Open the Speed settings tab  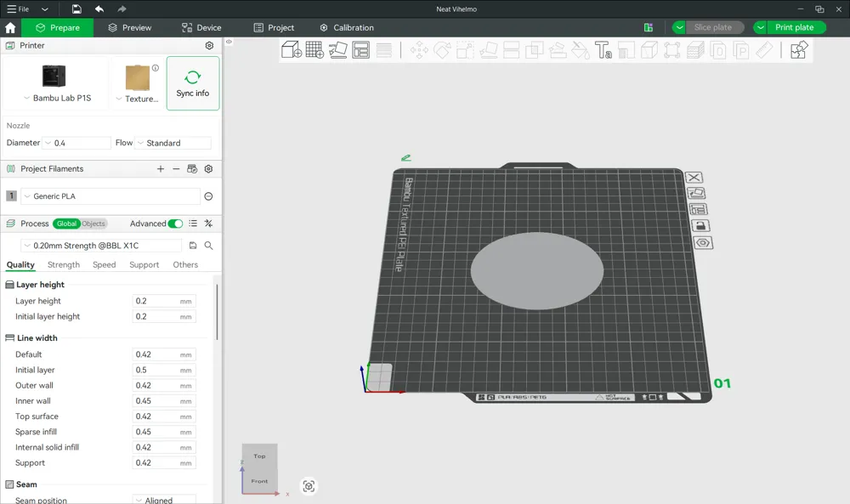(104, 264)
